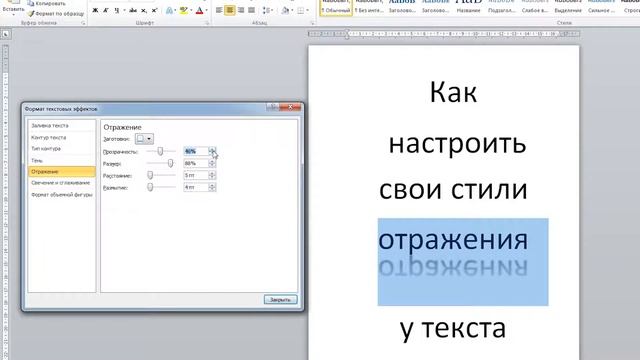Click the Размытие value stepper arrows
The width and height of the screenshot is (640, 360).
212,187
